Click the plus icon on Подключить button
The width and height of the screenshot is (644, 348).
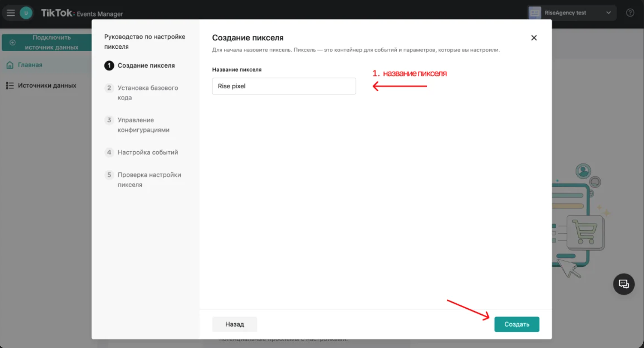tap(13, 43)
